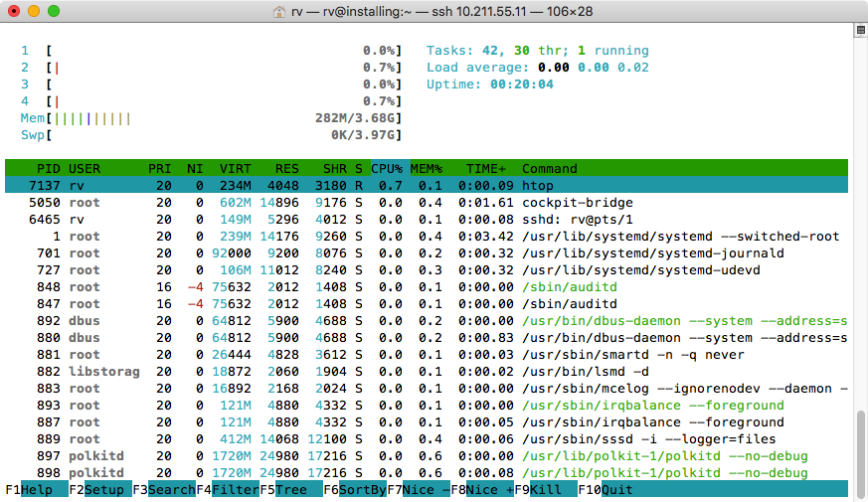Sort by the RES column header
868x502 pixels.
click(x=286, y=168)
